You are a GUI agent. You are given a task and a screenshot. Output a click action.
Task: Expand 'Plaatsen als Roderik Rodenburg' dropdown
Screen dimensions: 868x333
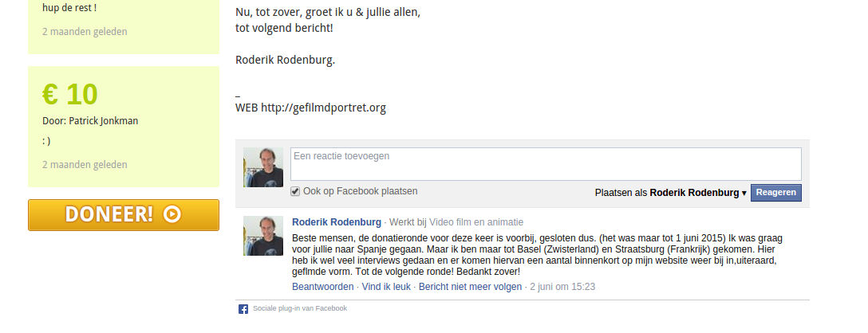tap(670, 193)
